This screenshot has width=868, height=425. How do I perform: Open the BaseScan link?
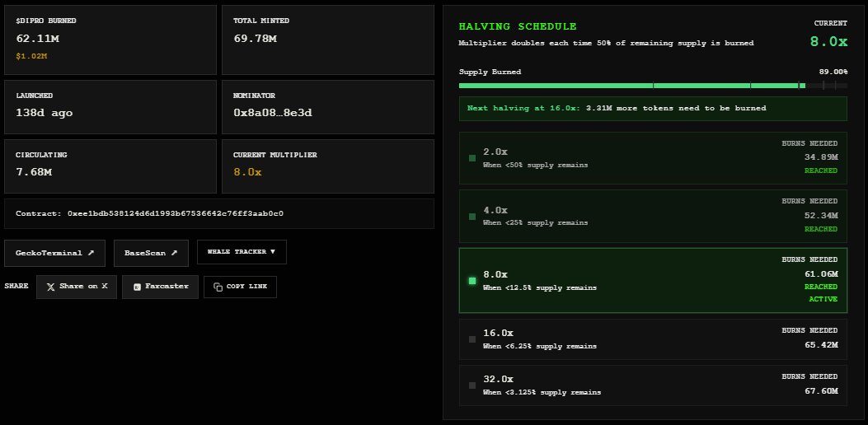151,253
